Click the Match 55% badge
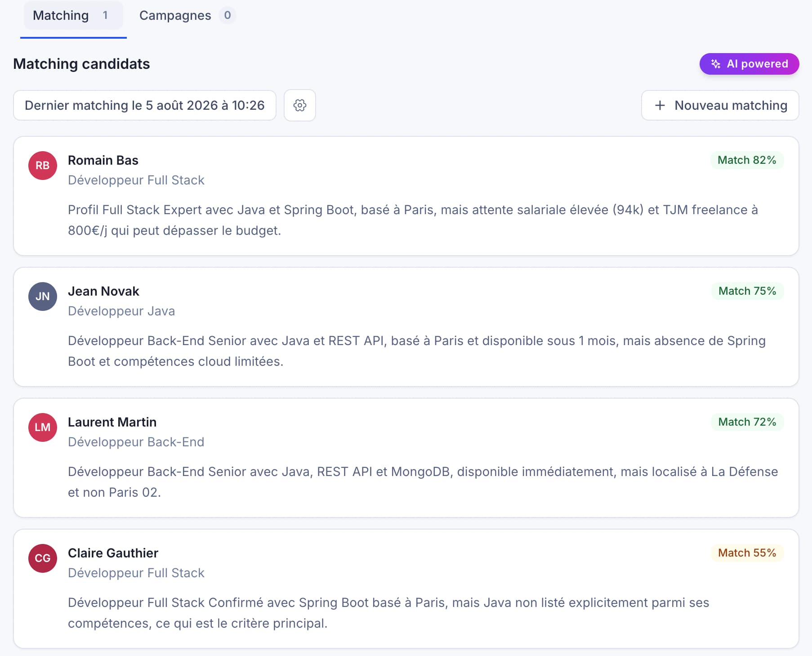 (747, 553)
